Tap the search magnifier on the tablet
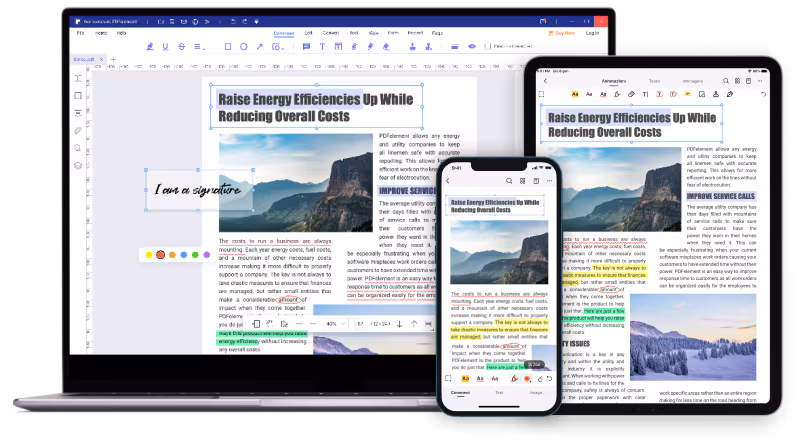Image resolution: width=798 pixels, height=444 pixels. click(x=726, y=81)
